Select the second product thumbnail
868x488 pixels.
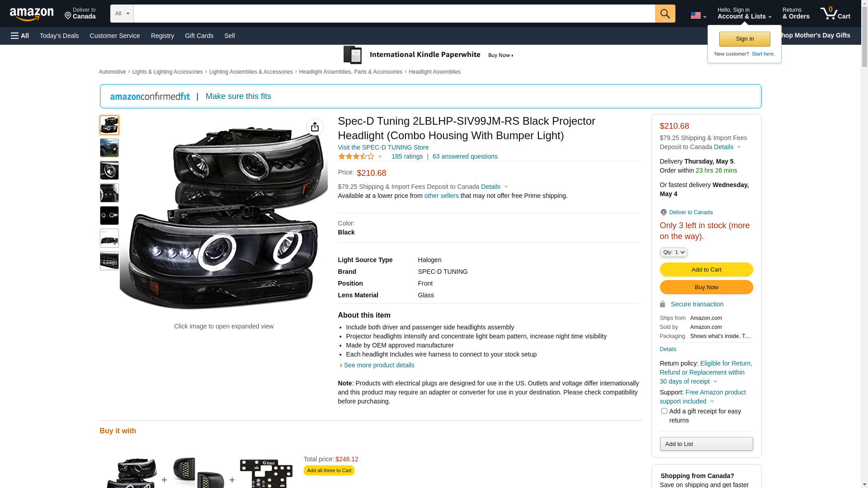(x=109, y=148)
